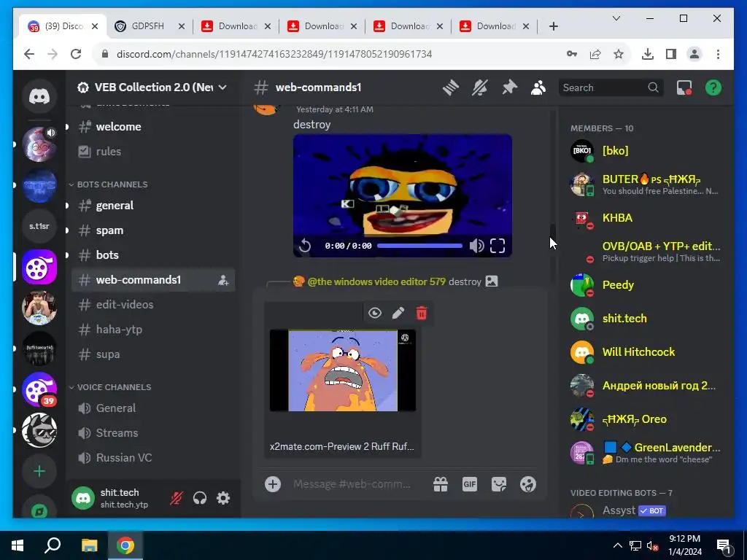Viewport: 747px width, 560px height.
Task: Open Windows taskbar search
Action: click(53, 545)
